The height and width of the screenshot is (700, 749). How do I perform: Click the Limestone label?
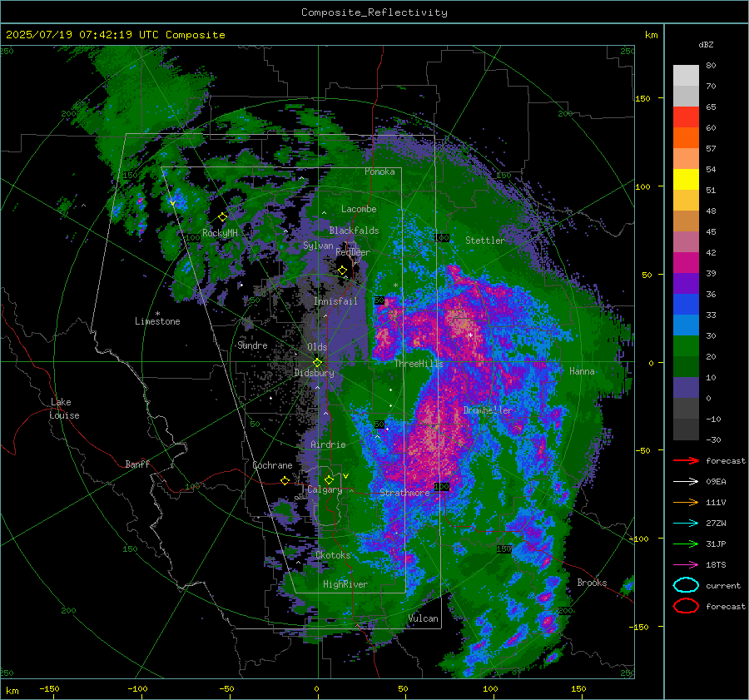pos(157,321)
